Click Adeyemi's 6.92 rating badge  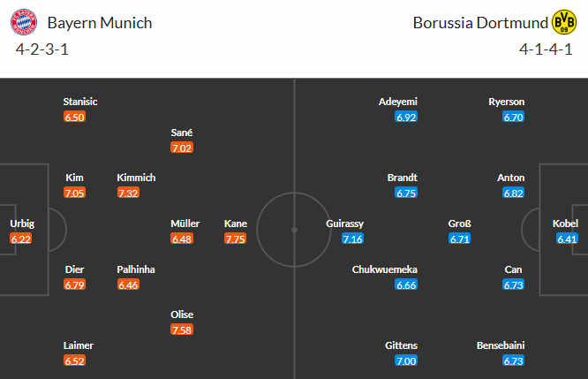coord(406,117)
